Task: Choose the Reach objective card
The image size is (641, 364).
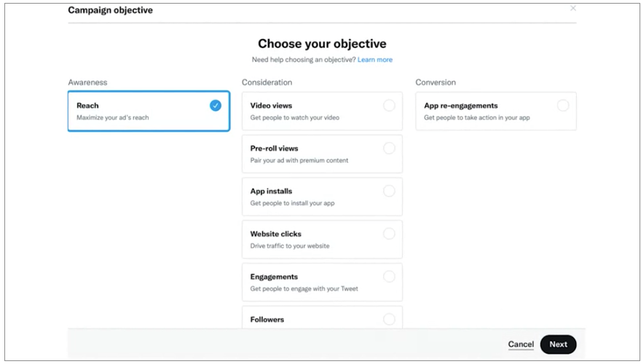Action: coord(149,111)
